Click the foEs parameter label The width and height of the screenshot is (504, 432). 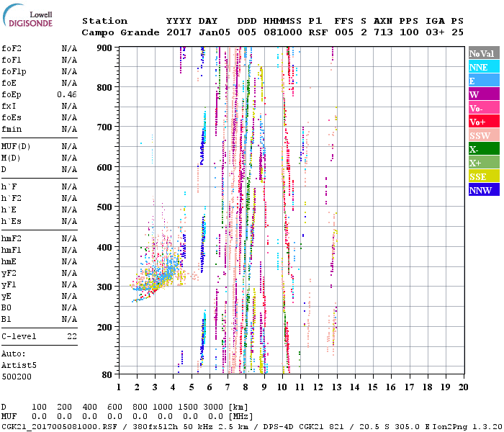(x=12, y=117)
